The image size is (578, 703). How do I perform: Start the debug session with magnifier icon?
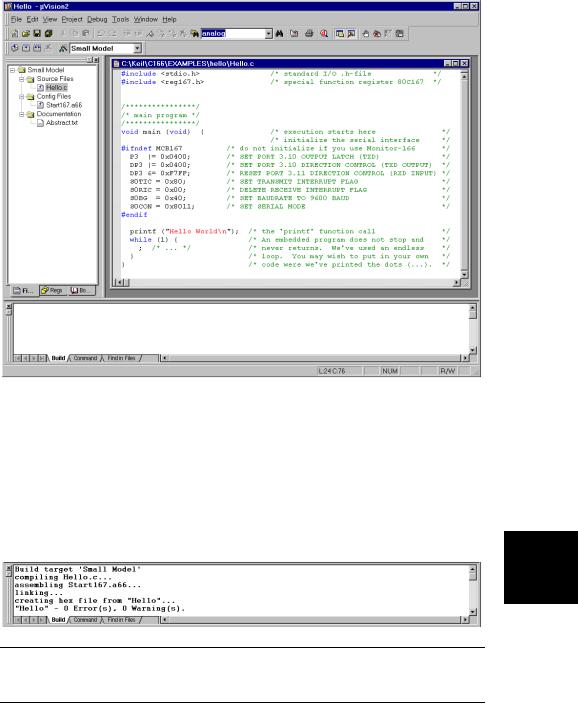(324, 34)
